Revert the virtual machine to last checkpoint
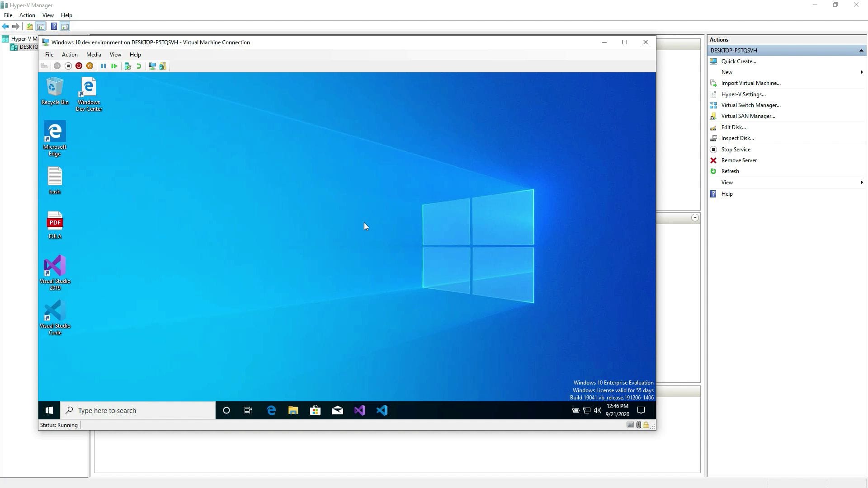 click(139, 66)
